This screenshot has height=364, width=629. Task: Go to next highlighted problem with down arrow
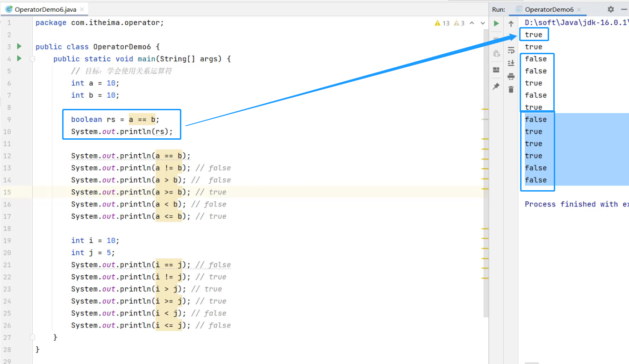pyautogui.click(x=482, y=23)
